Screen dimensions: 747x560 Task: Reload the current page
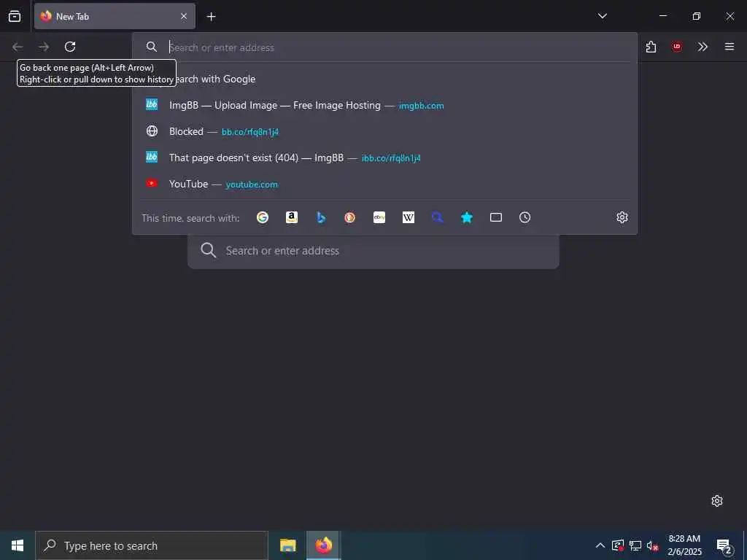[70, 47]
